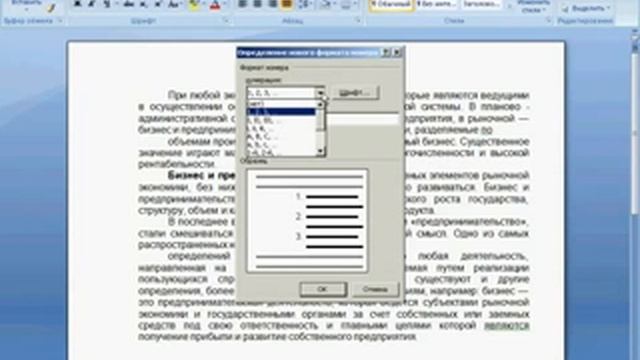Open the Изменить стили menu
640x360 pixels.
coord(533,7)
